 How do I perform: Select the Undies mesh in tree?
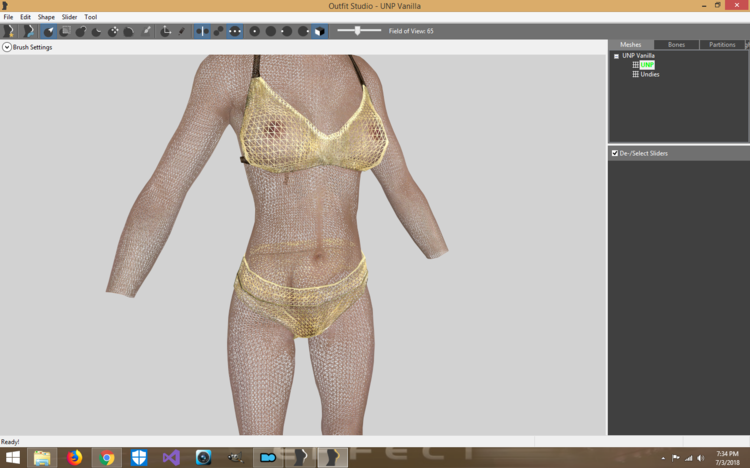coord(650,75)
